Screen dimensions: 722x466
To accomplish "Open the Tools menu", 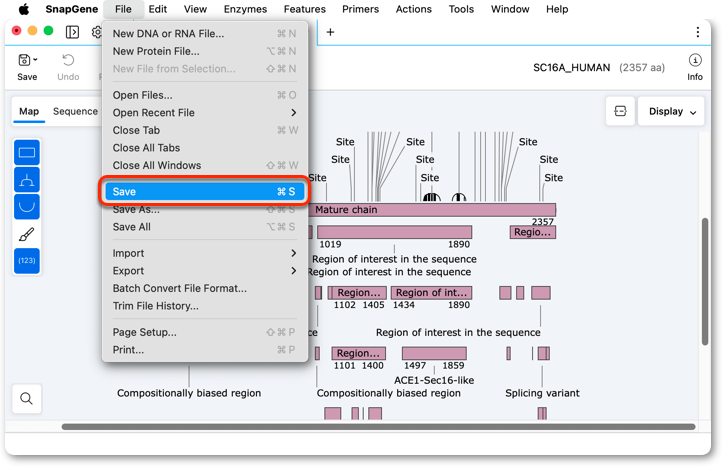I will pyautogui.click(x=461, y=9).
